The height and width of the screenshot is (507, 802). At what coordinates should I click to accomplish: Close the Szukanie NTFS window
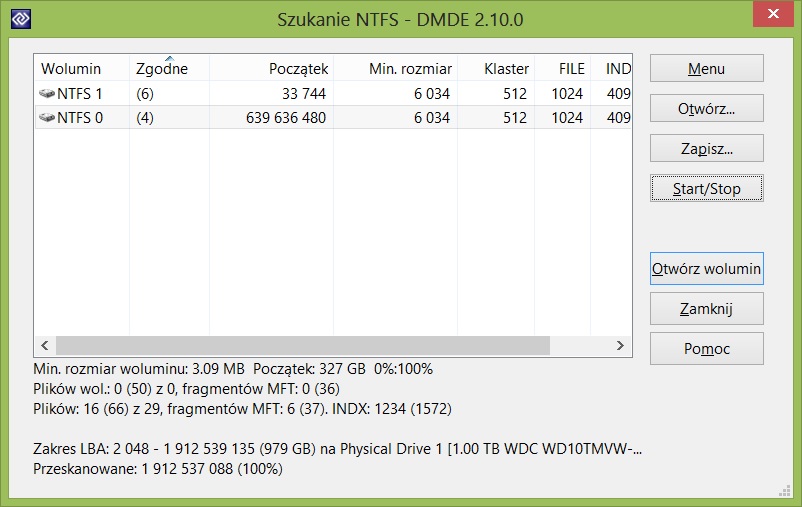773,14
